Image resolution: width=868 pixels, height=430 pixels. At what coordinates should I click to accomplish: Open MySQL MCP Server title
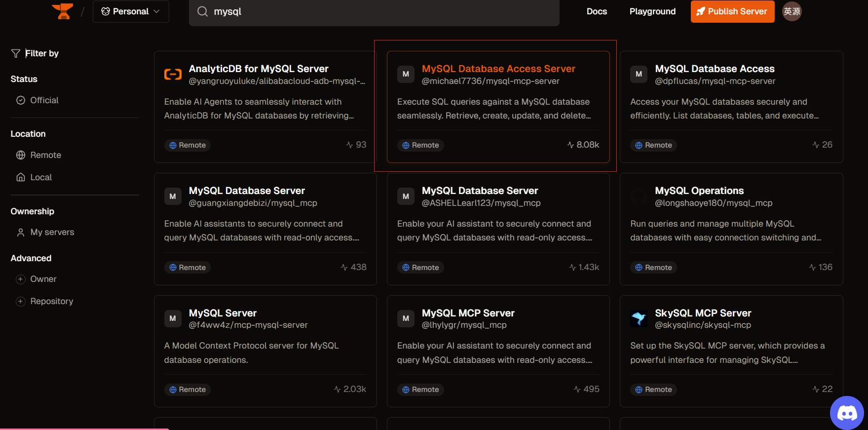(x=468, y=313)
